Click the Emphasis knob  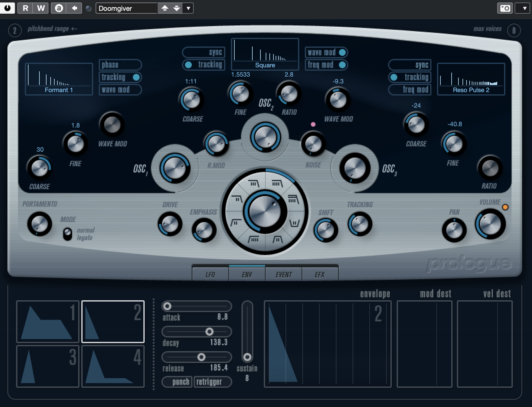[204, 230]
